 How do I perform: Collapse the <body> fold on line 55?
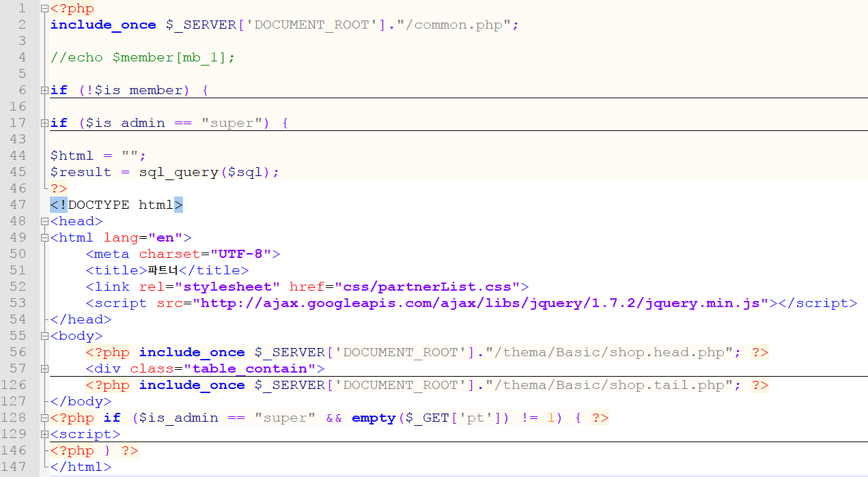pyautogui.click(x=45, y=336)
